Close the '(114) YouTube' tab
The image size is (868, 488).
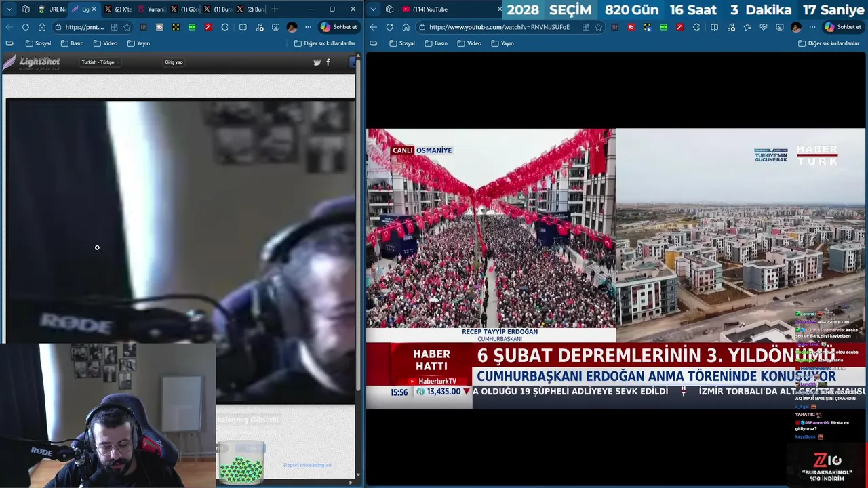500,9
